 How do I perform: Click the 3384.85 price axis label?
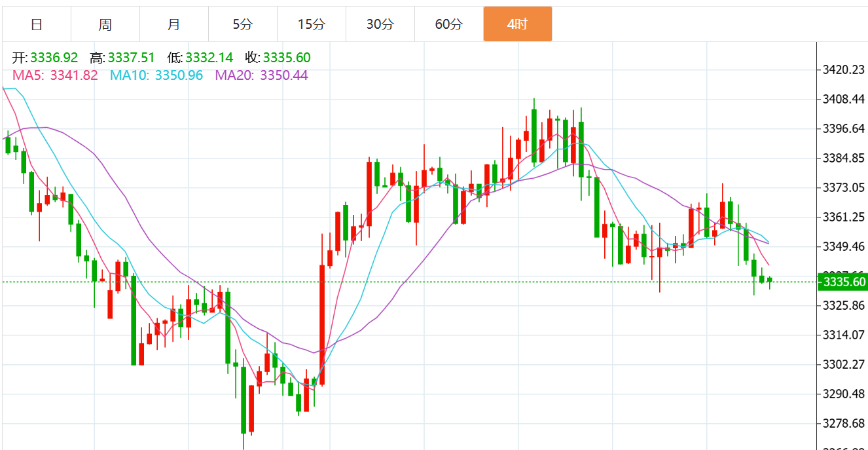tap(844, 159)
